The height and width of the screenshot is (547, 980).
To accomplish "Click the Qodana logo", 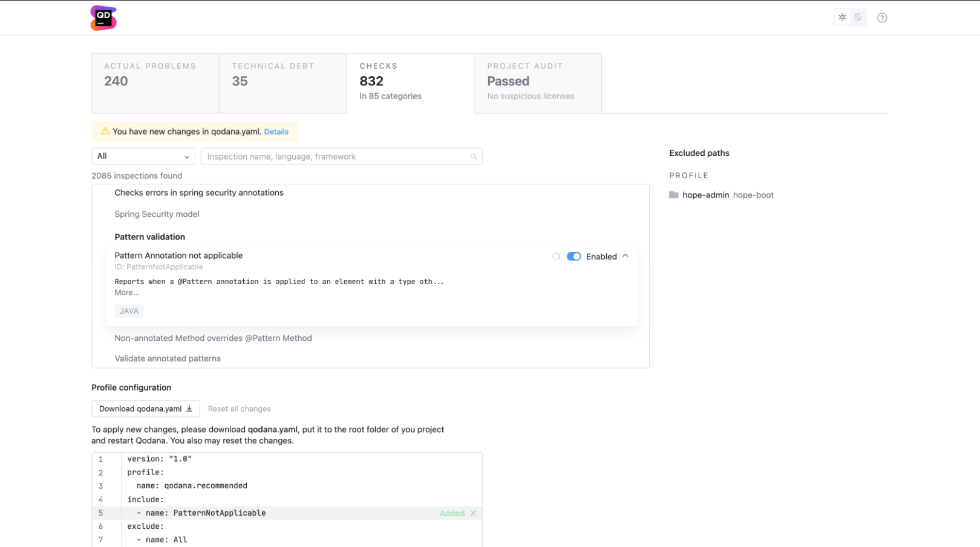I will click(x=103, y=18).
